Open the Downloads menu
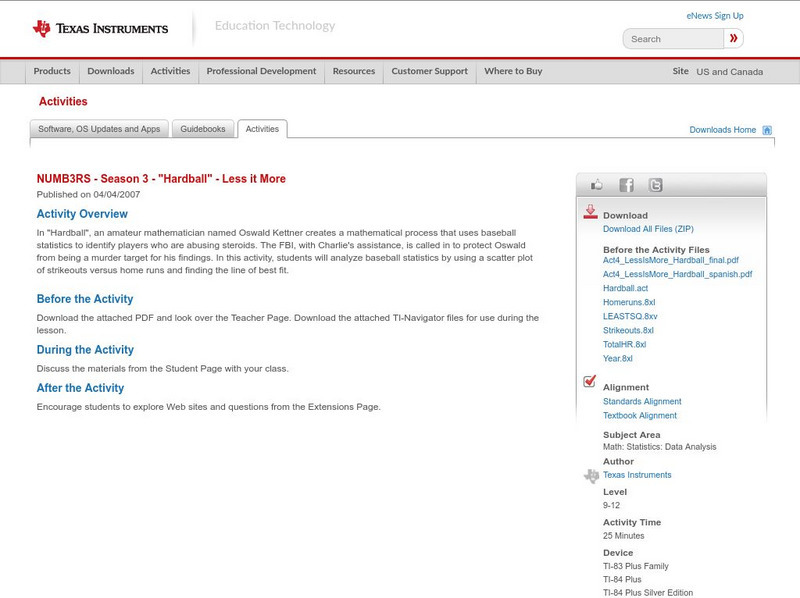The image size is (800, 598). pos(111,71)
